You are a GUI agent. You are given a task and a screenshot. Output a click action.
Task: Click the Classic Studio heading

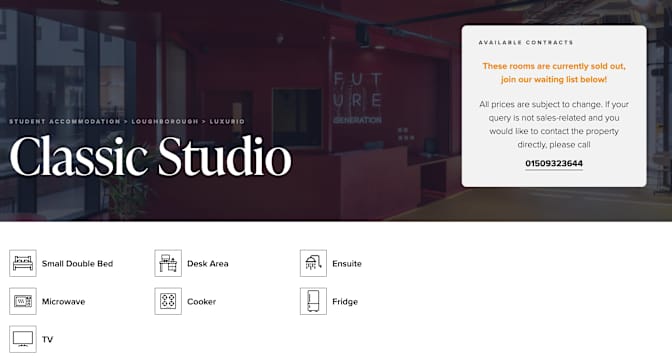pos(150,156)
